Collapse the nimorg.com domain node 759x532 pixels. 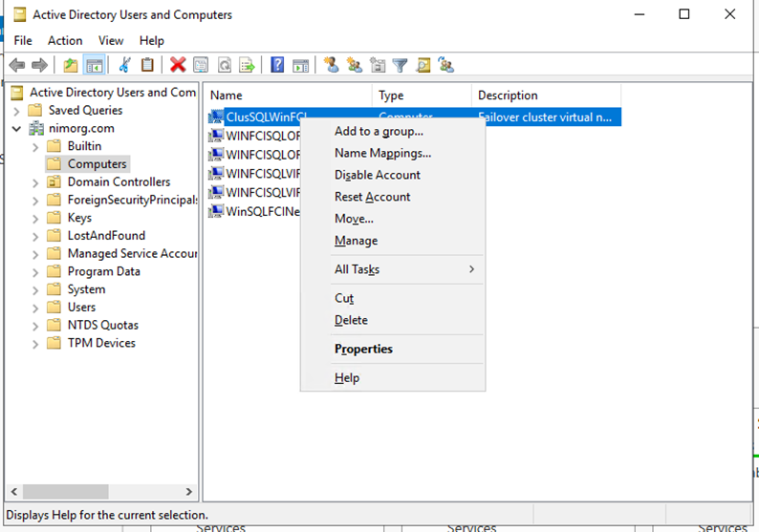(x=17, y=128)
